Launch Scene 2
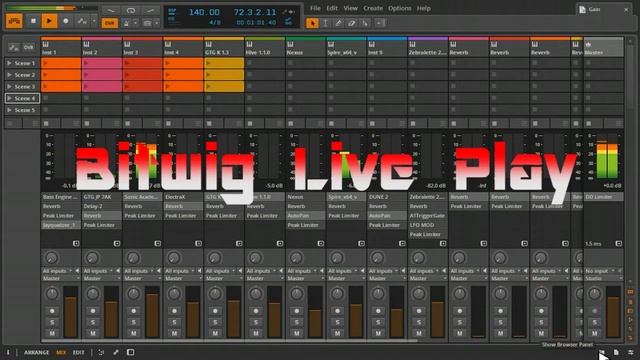This screenshot has height=360, width=640. (9, 75)
